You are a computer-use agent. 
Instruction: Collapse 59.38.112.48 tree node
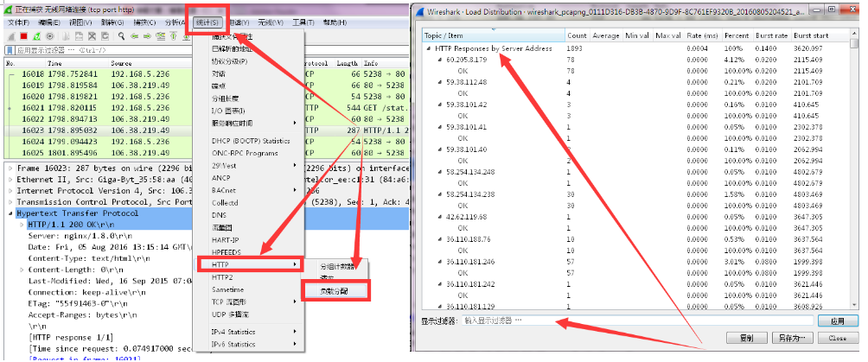439,82
